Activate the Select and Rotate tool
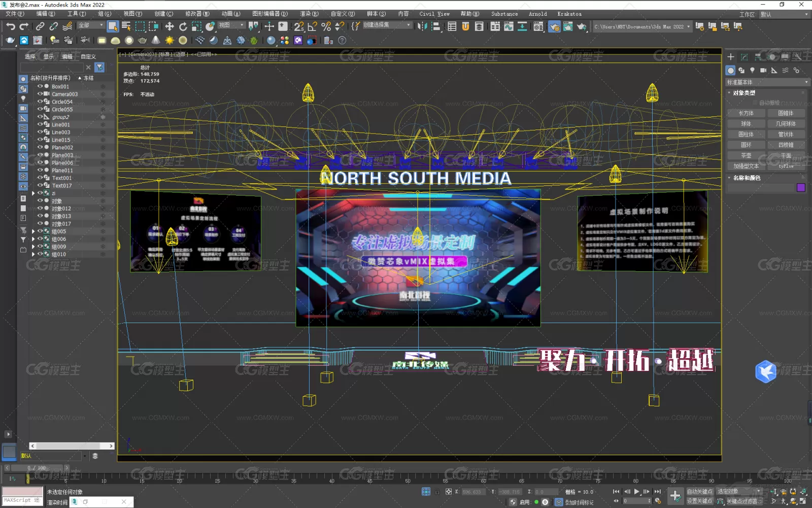This screenshot has width=812, height=508. click(x=183, y=26)
